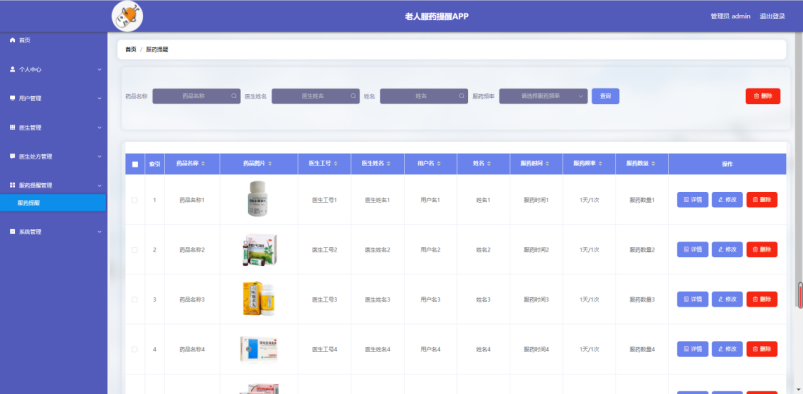The width and height of the screenshot is (803, 394).
Task: Click the medicine box image in row 2
Action: [259, 250]
